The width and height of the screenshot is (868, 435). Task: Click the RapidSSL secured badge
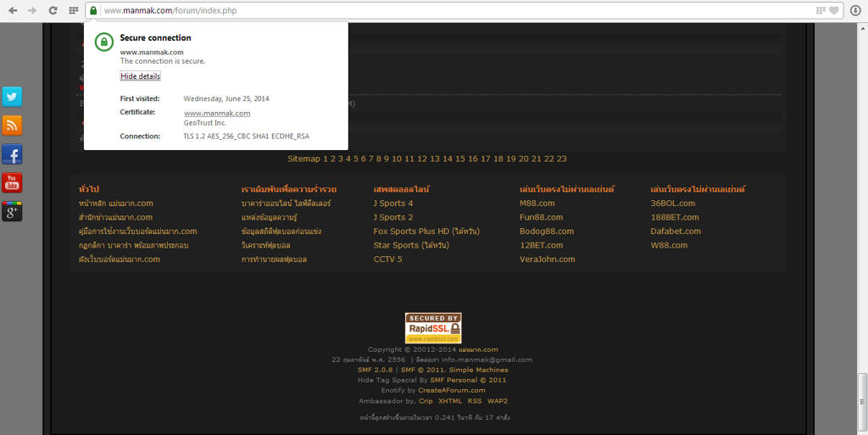click(433, 328)
